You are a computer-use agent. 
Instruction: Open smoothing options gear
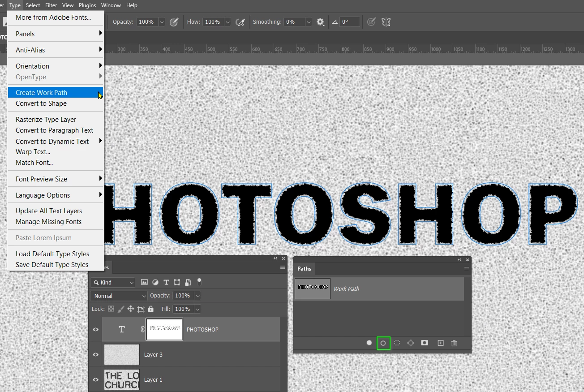pos(320,22)
